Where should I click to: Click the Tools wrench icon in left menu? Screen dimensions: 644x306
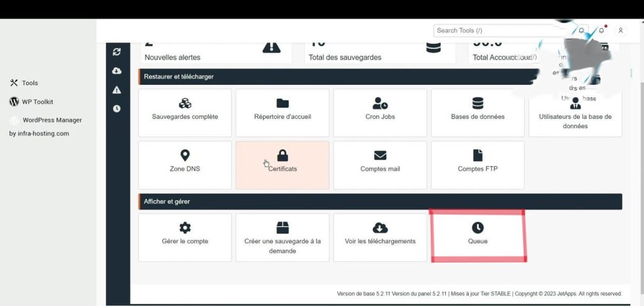(x=14, y=83)
